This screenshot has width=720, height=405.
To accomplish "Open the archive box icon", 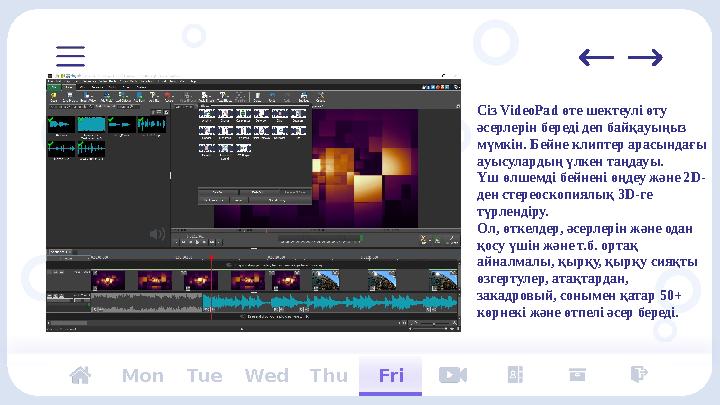I will point(577,375).
